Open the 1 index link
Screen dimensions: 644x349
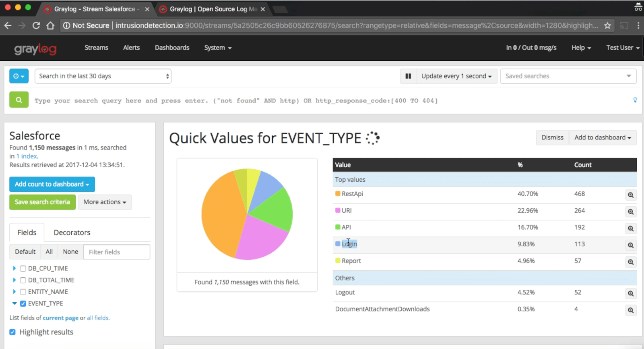pos(27,156)
